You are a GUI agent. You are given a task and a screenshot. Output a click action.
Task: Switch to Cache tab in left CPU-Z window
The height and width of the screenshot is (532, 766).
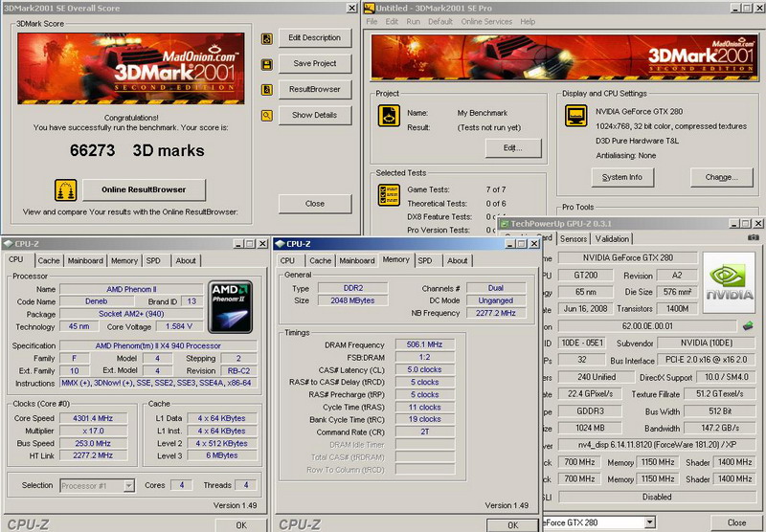coord(49,260)
